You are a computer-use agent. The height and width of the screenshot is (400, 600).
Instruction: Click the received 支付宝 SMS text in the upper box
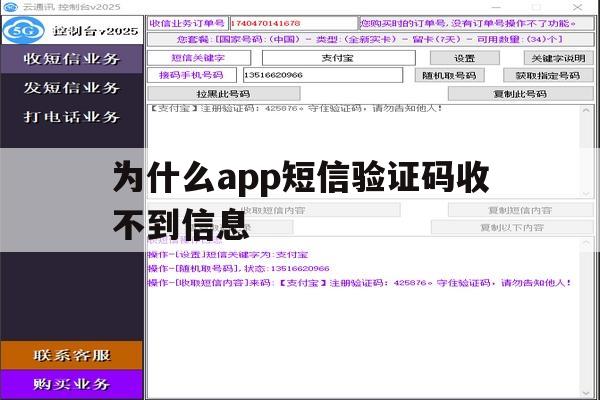(295, 108)
